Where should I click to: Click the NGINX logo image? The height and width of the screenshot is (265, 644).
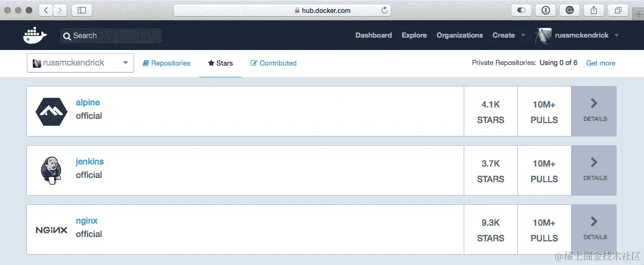(x=51, y=230)
